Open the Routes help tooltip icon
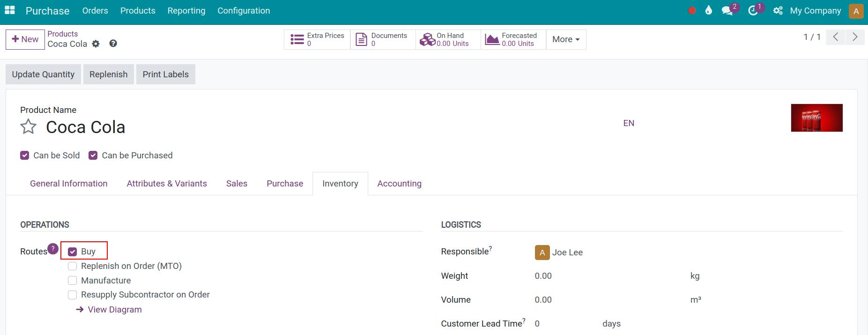868x335 pixels. point(53,248)
